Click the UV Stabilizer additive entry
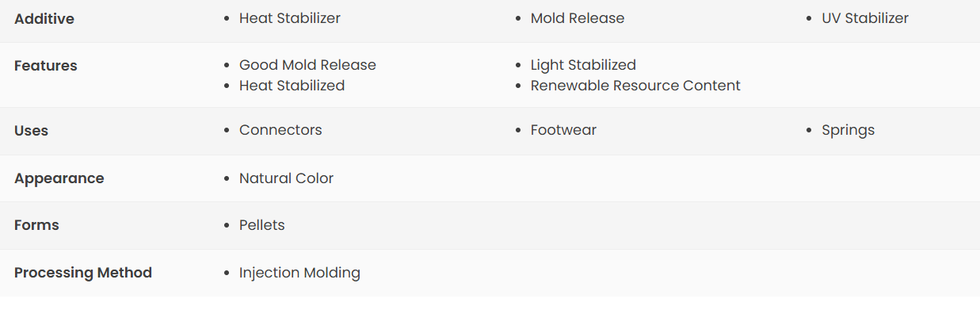This screenshot has height=310, width=980. (x=864, y=18)
